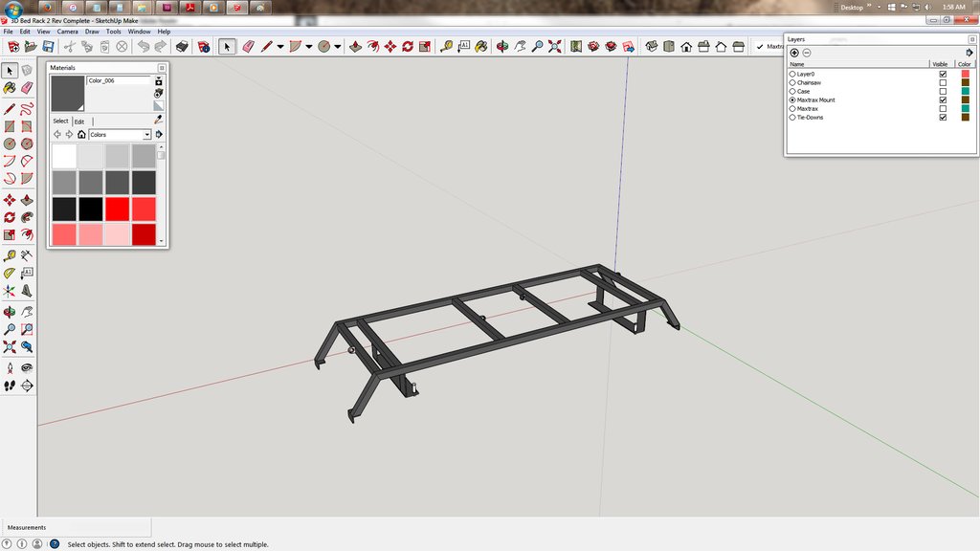Click Layer0 red color swatch

pyautogui.click(x=965, y=74)
